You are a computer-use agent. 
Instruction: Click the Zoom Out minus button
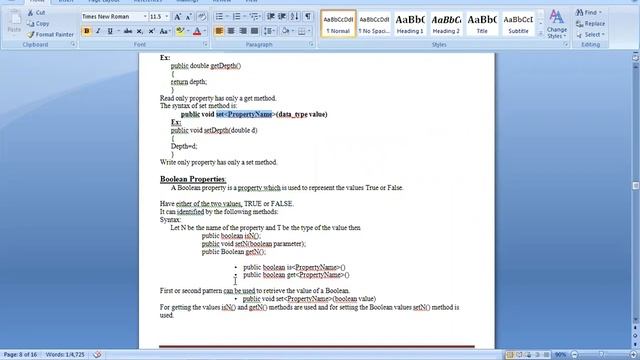(575, 355)
